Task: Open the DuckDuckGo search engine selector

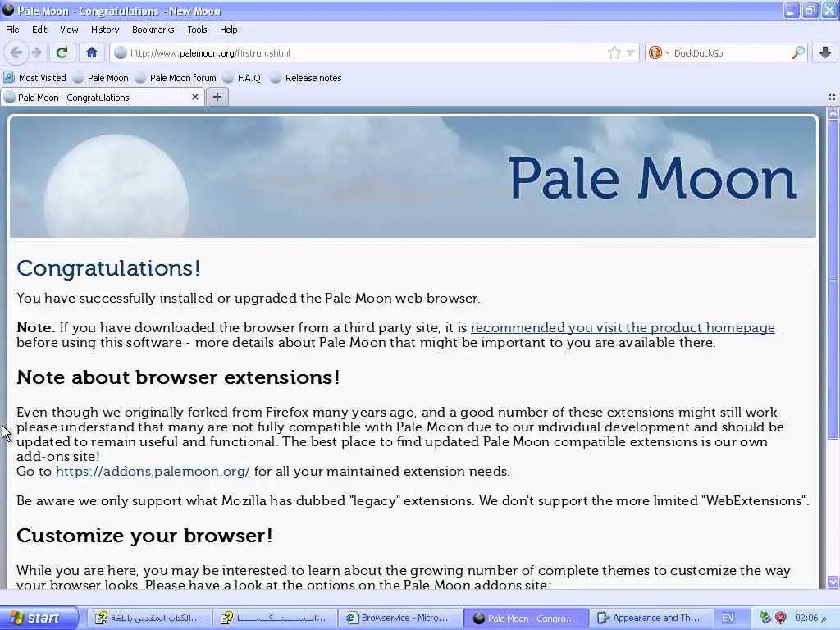Action: click(x=658, y=52)
